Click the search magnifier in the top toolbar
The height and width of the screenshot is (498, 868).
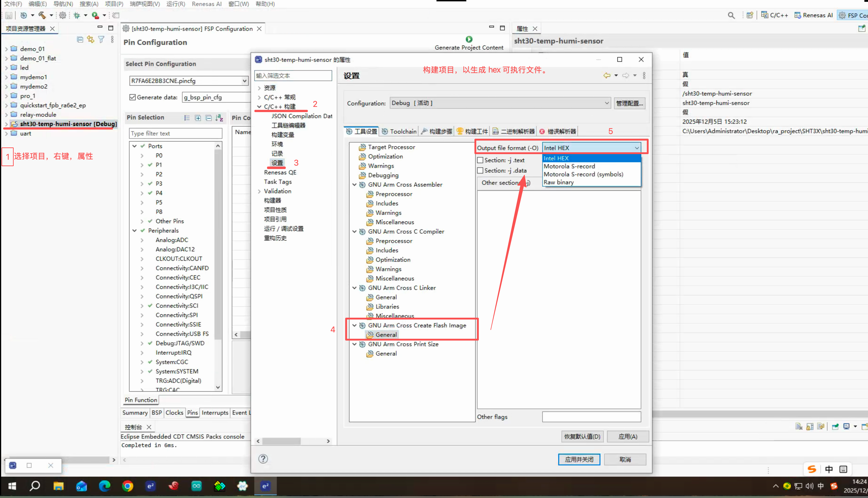731,15
